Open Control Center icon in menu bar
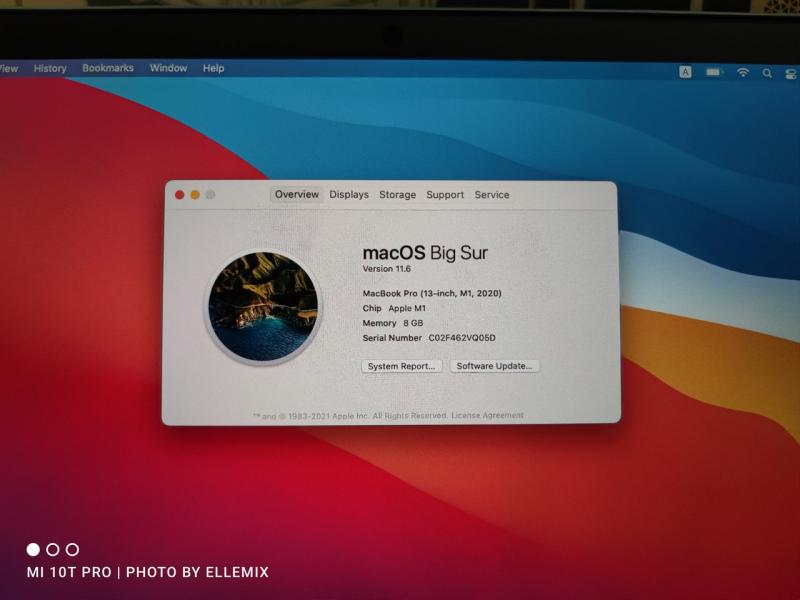 click(x=790, y=73)
